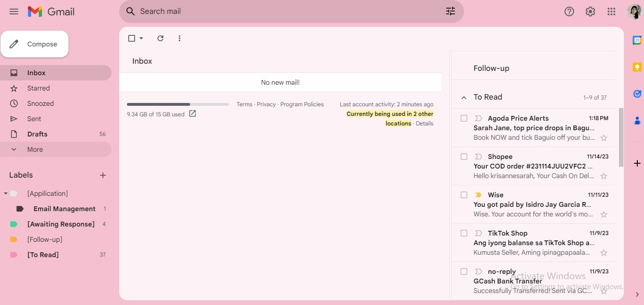This screenshot has width=644, height=305.
Task: Show search options filter icon
Action: click(451, 11)
